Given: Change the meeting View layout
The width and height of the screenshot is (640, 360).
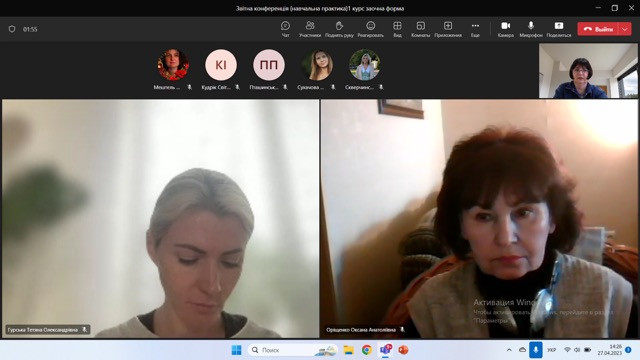Looking at the screenshot, I should pyautogui.click(x=397, y=29).
